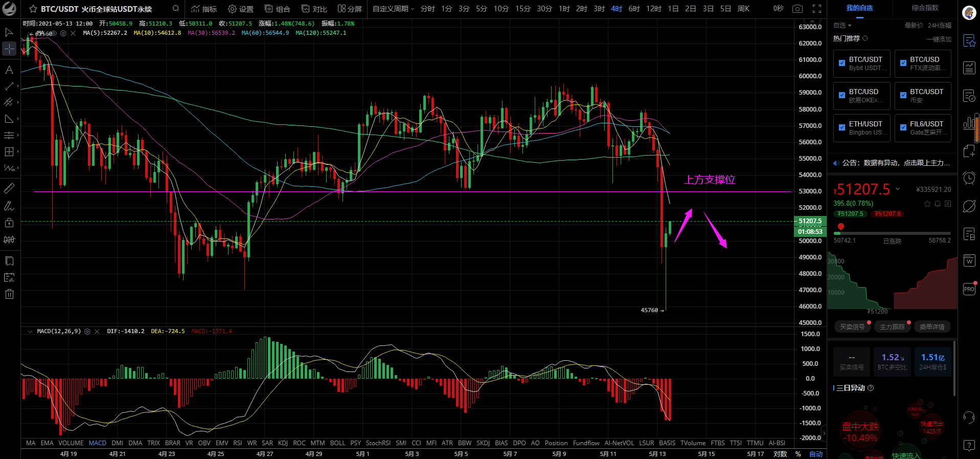Open symbol search magnifier icon

pyautogui.click(x=175, y=8)
